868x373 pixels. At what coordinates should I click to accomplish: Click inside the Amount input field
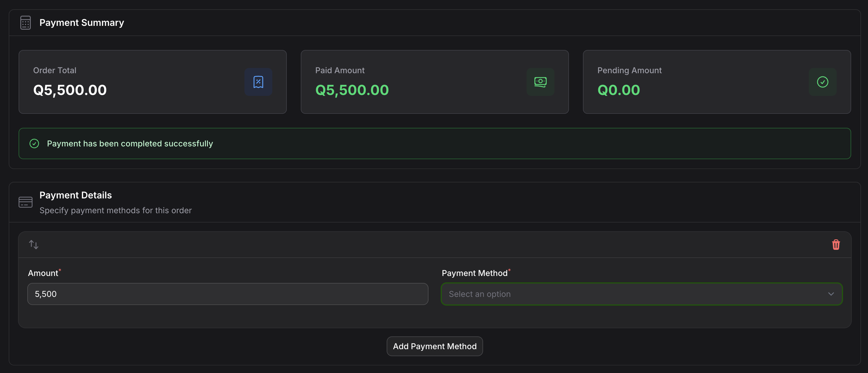point(227,294)
